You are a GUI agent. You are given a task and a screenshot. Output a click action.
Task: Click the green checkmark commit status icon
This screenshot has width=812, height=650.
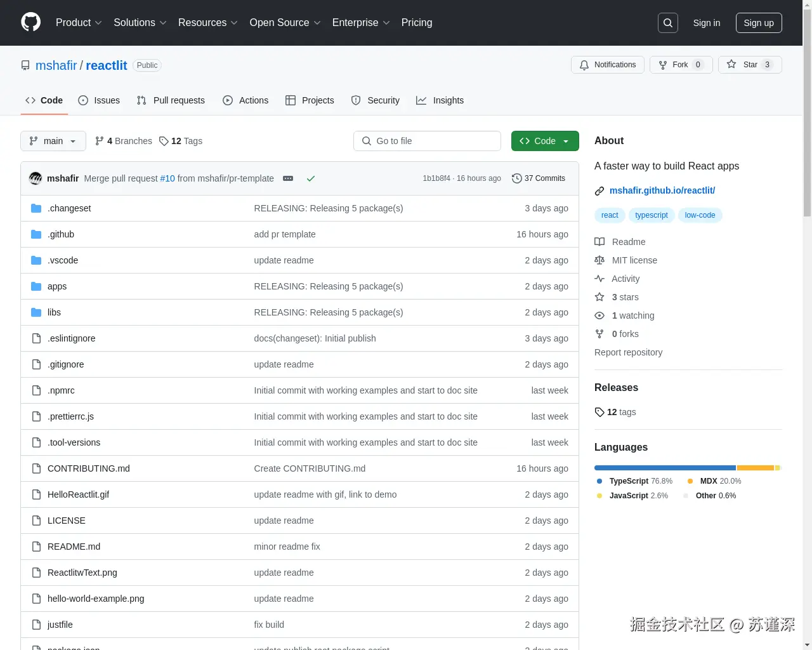[x=311, y=178]
